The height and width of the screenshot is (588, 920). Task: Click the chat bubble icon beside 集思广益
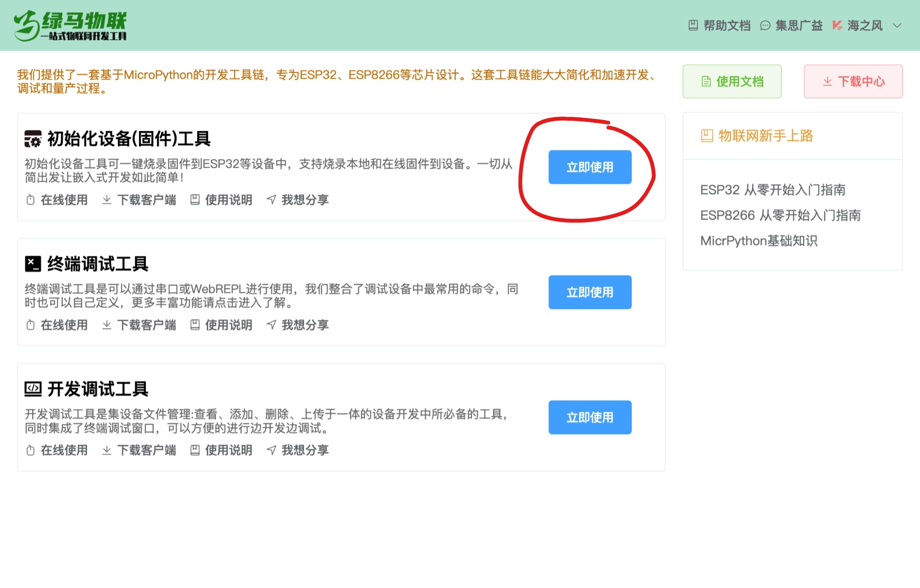pyautogui.click(x=765, y=25)
